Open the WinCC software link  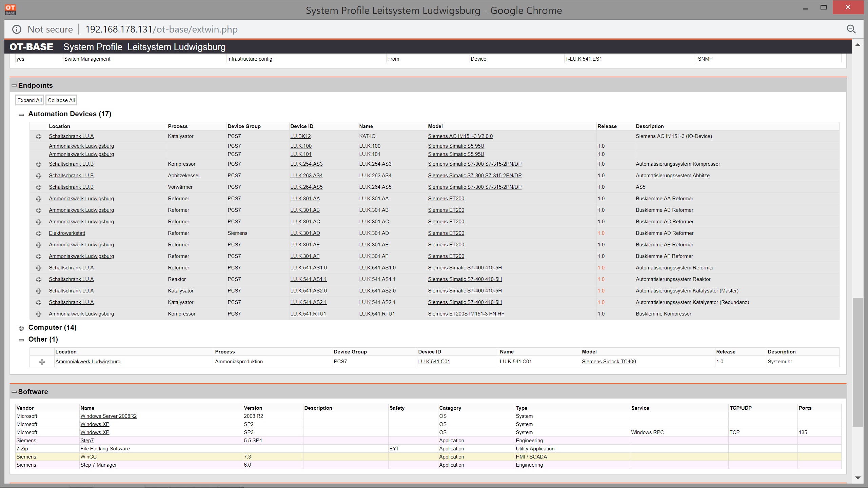click(88, 457)
